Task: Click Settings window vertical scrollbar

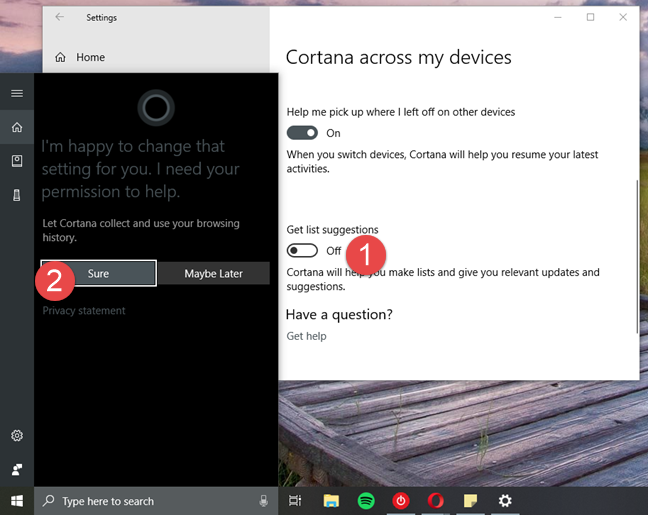Action: tap(637, 256)
